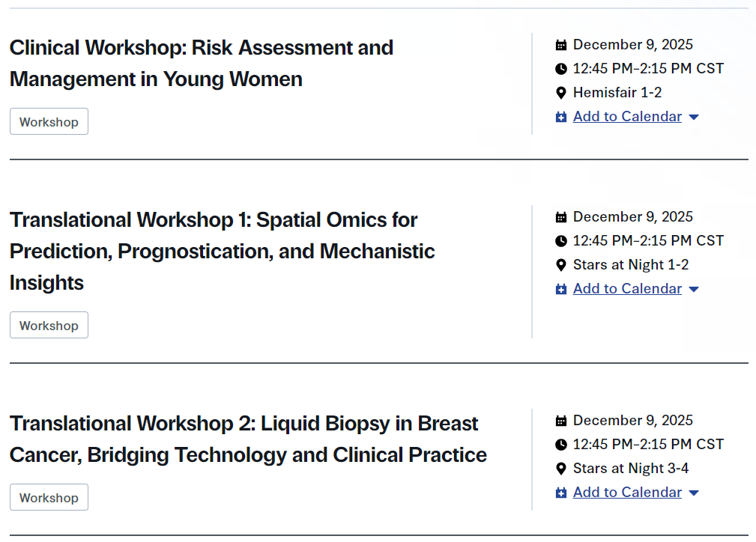The width and height of the screenshot is (756, 542).
Task: Click location pin icon next to Stars at Night 1-2
Action: coord(561,265)
